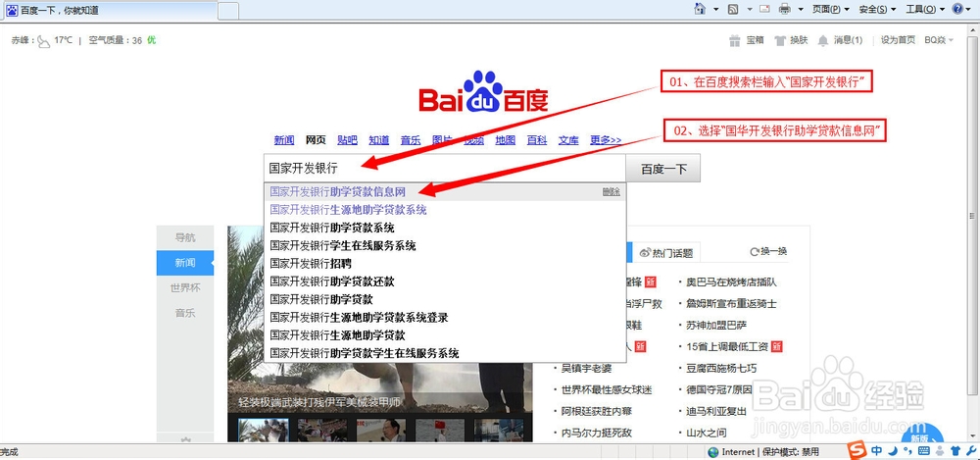Open news item 奥巴马在烧烤店插队
Viewport: 980px width, 460px height.
click(x=731, y=282)
